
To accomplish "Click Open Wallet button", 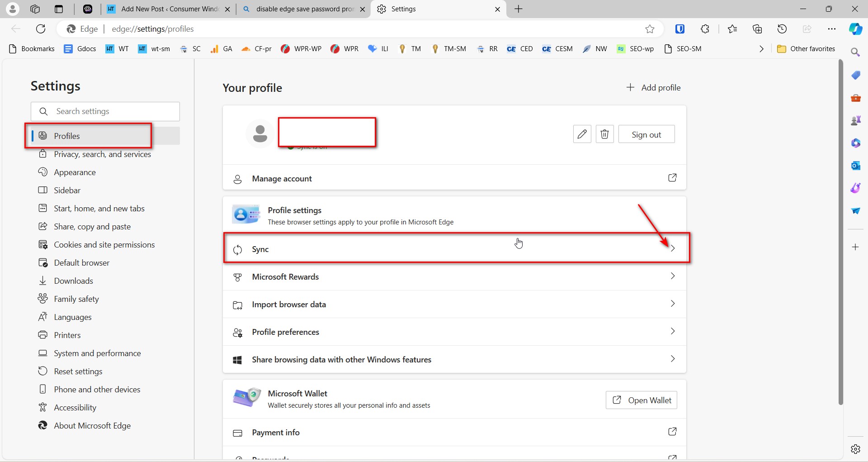I will (642, 400).
